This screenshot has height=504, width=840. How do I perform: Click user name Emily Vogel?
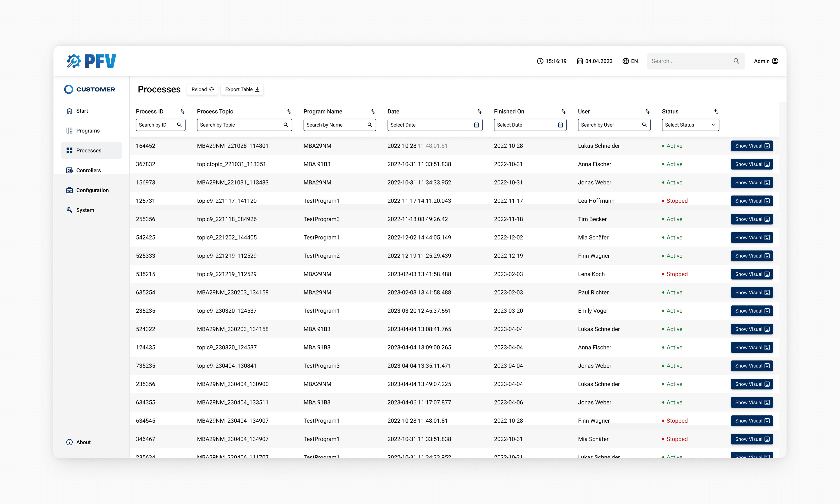592,311
